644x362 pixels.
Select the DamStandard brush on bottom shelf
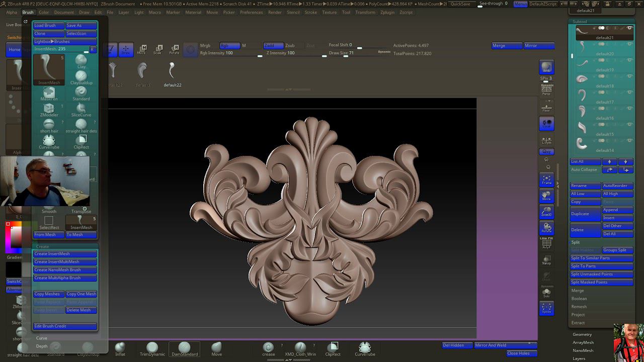[185, 348]
